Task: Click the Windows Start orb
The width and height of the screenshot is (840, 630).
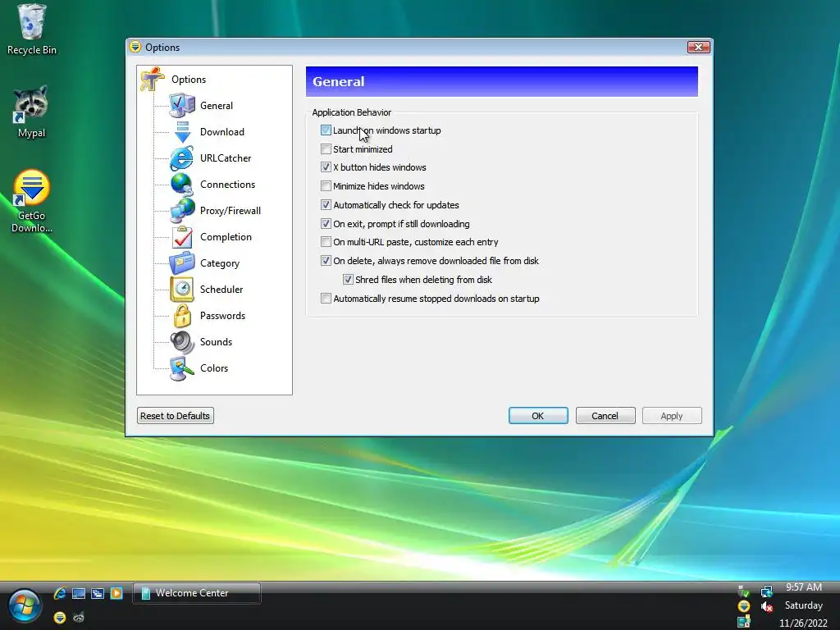Action: [x=24, y=606]
